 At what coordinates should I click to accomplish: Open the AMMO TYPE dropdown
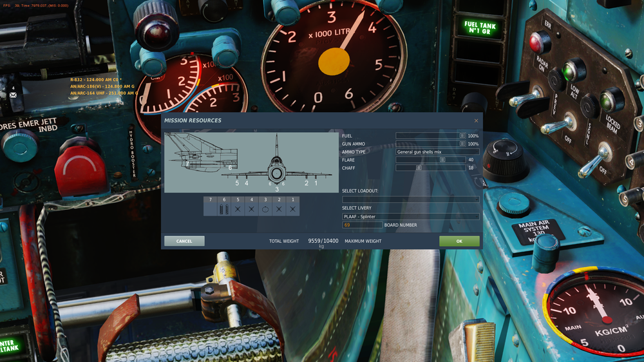[x=437, y=151]
